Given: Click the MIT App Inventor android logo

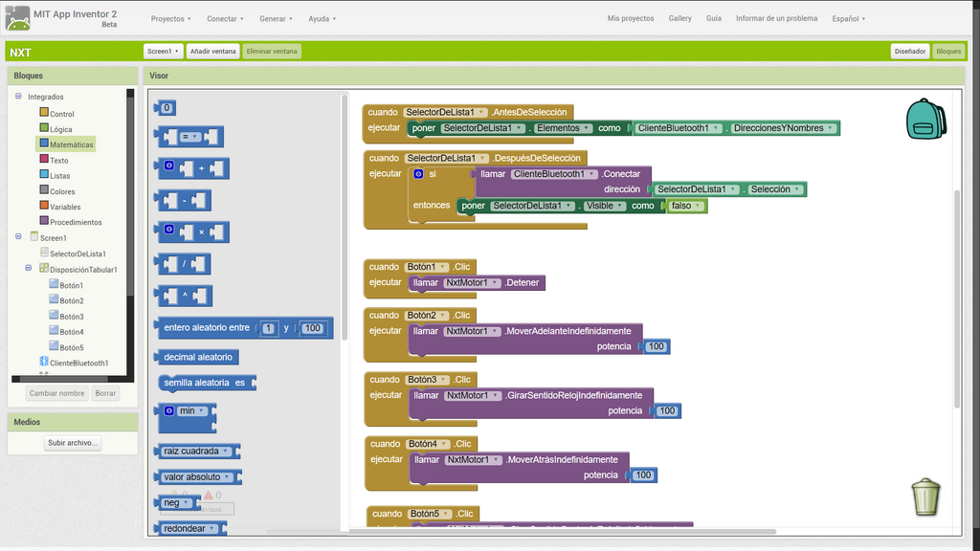Looking at the screenshot, I should coord(17,19).
